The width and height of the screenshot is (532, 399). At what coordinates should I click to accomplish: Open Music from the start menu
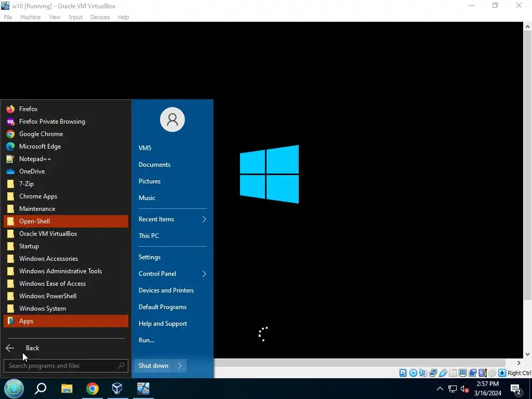tap(172, 198)
